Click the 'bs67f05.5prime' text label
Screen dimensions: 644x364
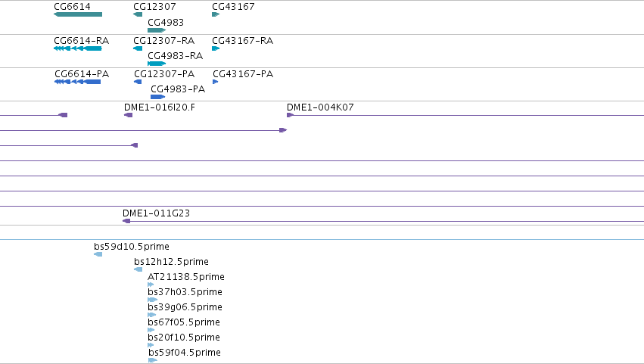point(184,322)
